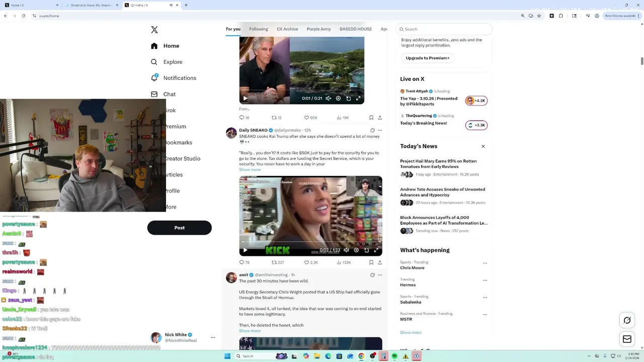This screenshot has height=362, width=644.
Task: Like the post with 2.3K likes
Action: point(311,262)
